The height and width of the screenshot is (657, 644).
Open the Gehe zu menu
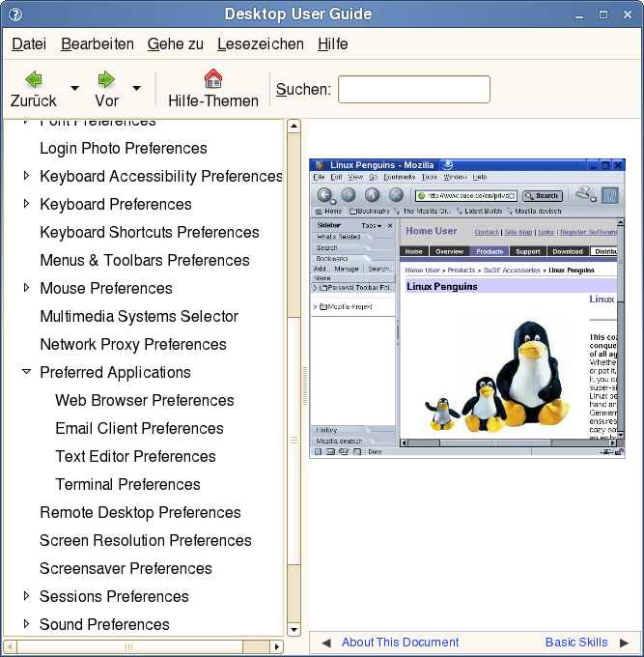pos(176,44)
